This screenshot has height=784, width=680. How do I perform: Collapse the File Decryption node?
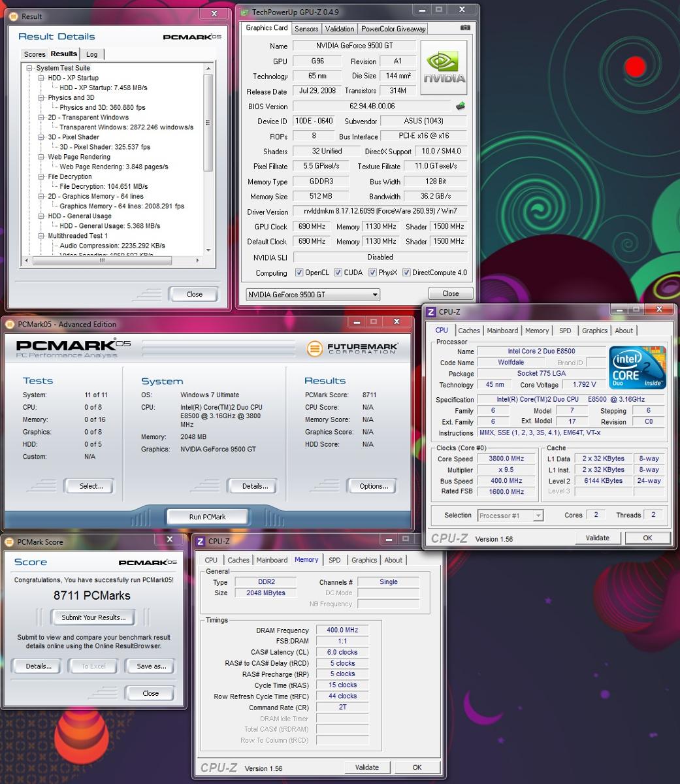(41, 176)
